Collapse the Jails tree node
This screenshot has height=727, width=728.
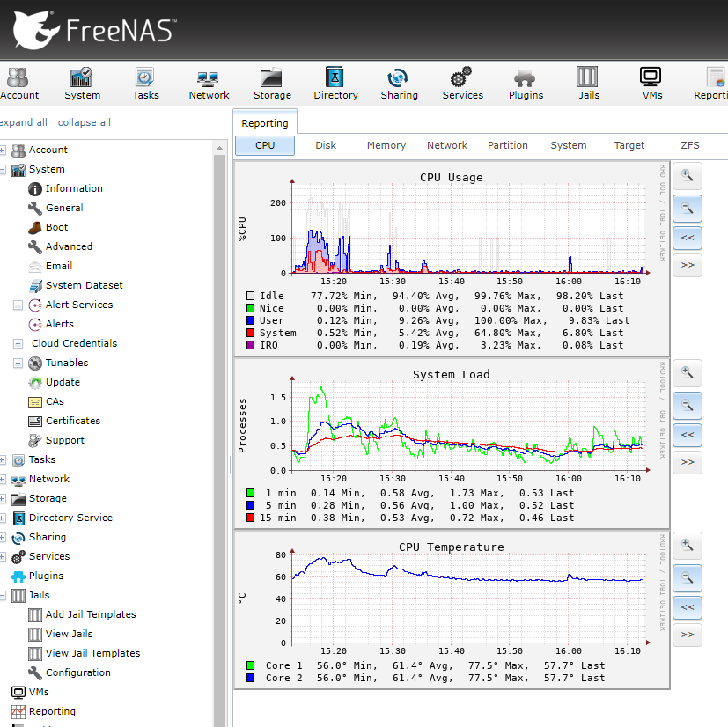tap(3, 595)
